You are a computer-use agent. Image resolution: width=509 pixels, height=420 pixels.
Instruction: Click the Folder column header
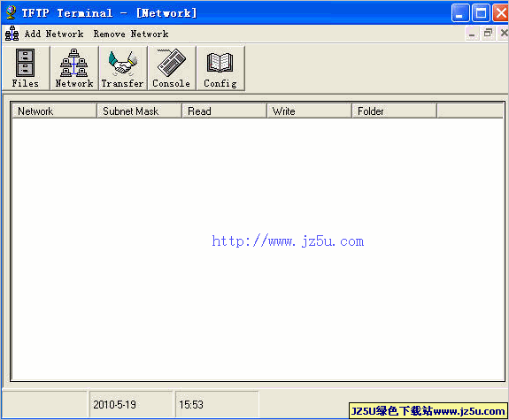(x=395, y=111)
